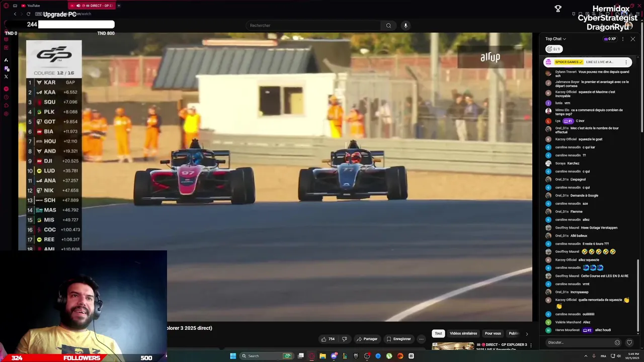Viewport: 644px width, 362px height.
Task: Open the chat three-dot options menu
Action: 623,39
